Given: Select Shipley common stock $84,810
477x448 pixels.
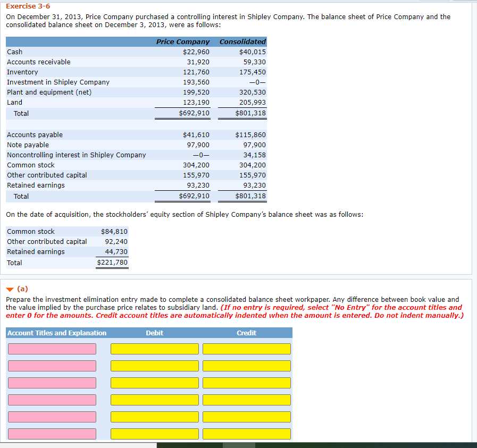Looking at the screenshot, I should [x=114, y=231].
